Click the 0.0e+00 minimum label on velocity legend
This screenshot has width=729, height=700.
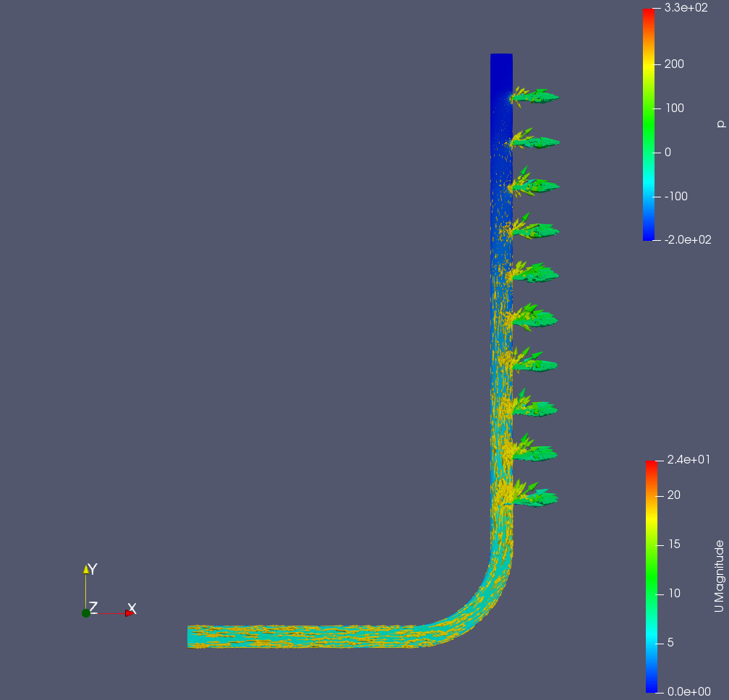(690, 691)
